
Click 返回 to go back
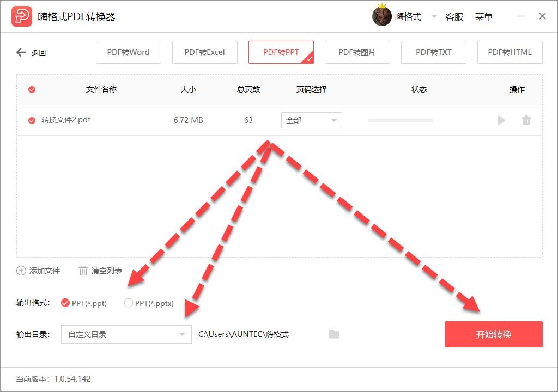click(39, 53)
